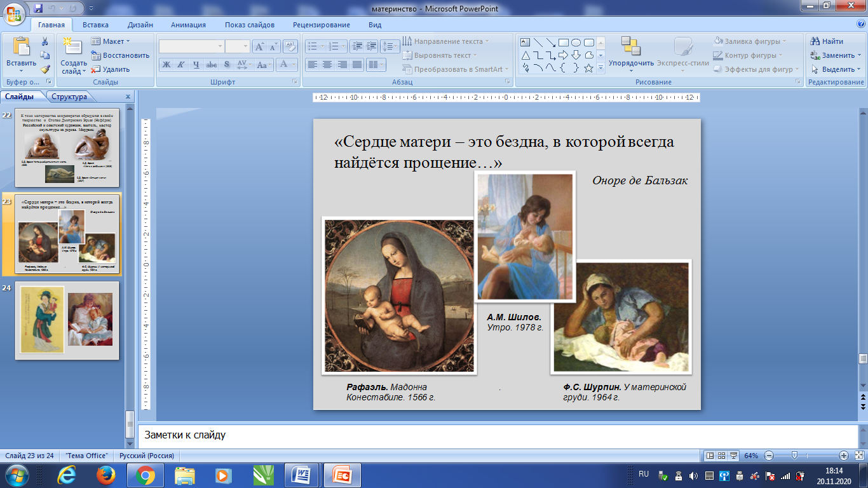Select slide 24 thumbnail in panel
Viewport: 868px width, 488px height.
coord(67,321)
